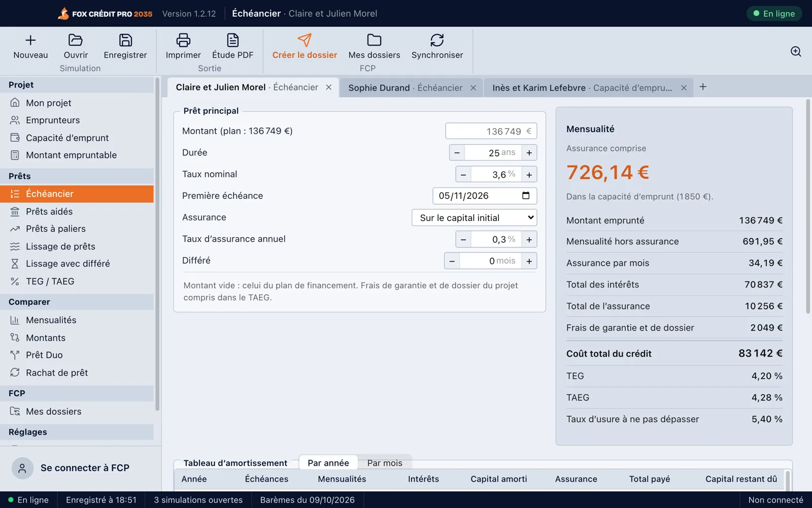Open Prêt Duo comparison
The height and width of the screenshot is (508, 812).
[77, 355]
